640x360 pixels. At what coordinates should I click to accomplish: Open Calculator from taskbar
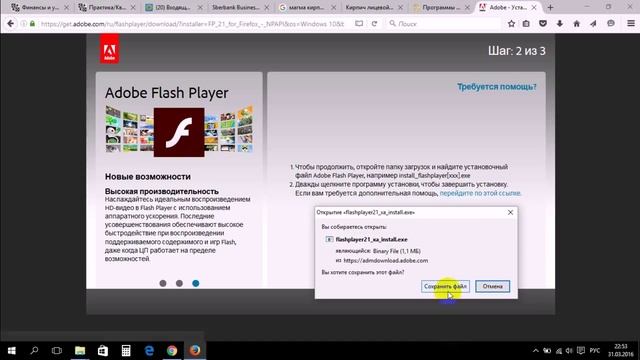(126, 350)
